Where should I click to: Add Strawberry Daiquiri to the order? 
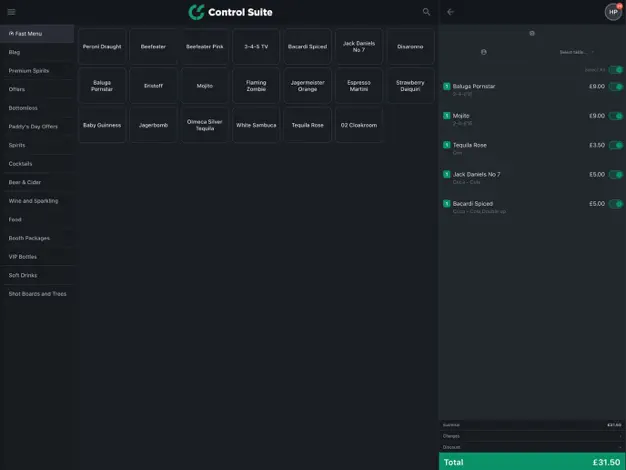click(410, 86)
